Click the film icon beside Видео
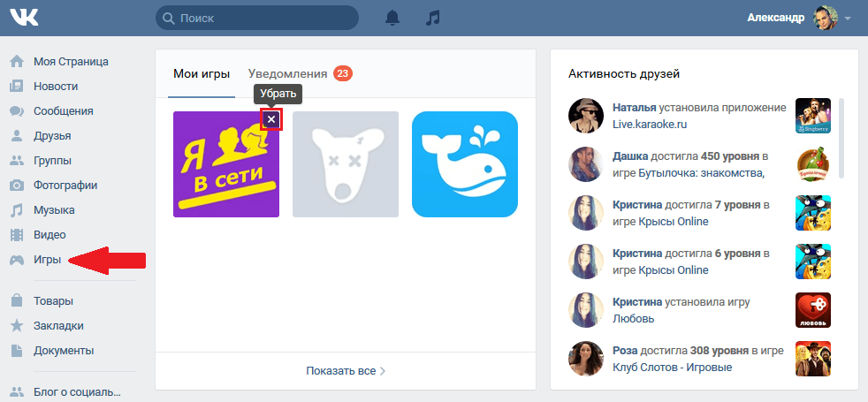 click(17, 235)
